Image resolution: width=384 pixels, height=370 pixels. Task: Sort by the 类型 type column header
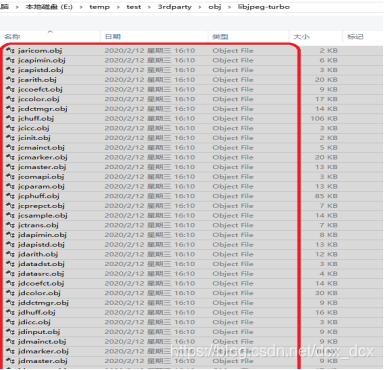tap(220, 37)
